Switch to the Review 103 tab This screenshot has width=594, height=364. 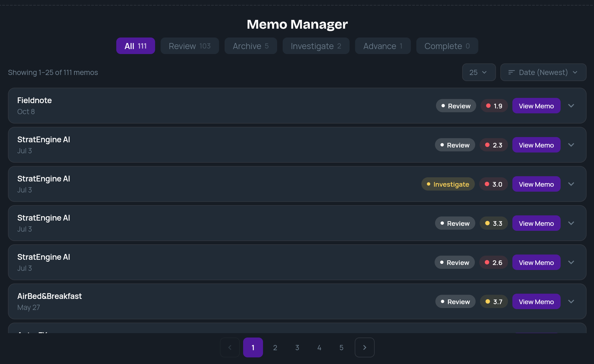(190, 46)
